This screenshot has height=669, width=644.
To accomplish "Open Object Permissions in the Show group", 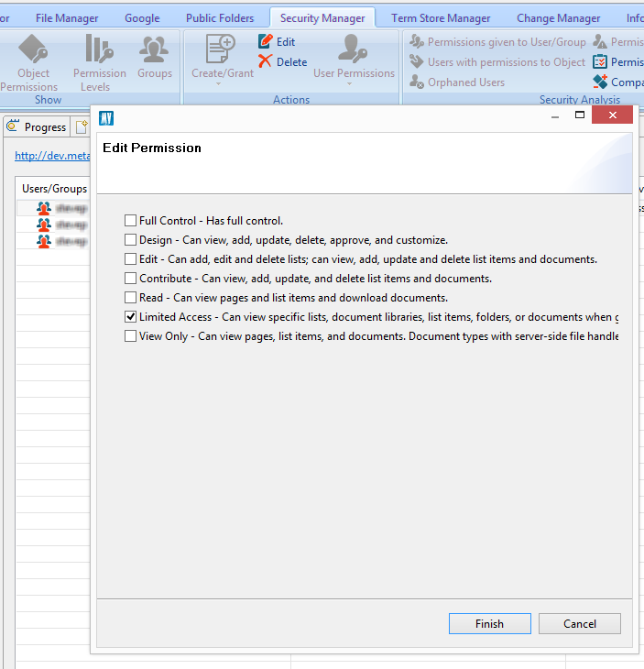I will (x=32, y=62).
